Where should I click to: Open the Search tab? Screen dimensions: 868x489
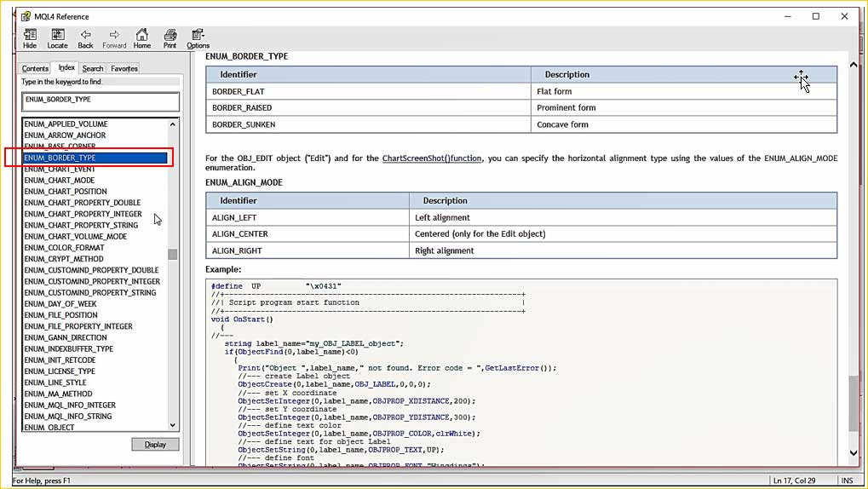93,69
